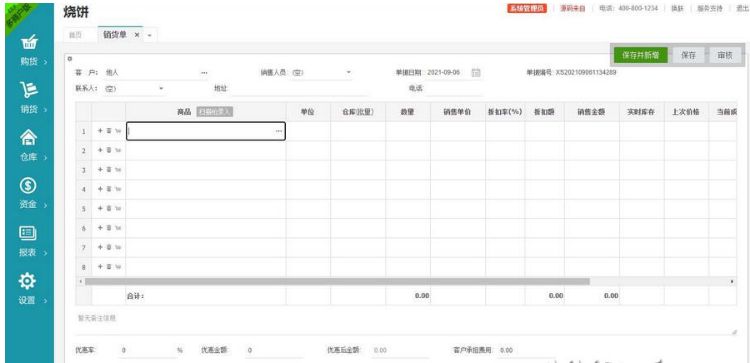The image size is (750, 363).
Task: Expand the 联系人 dropdown
Action: click(161, 88)
